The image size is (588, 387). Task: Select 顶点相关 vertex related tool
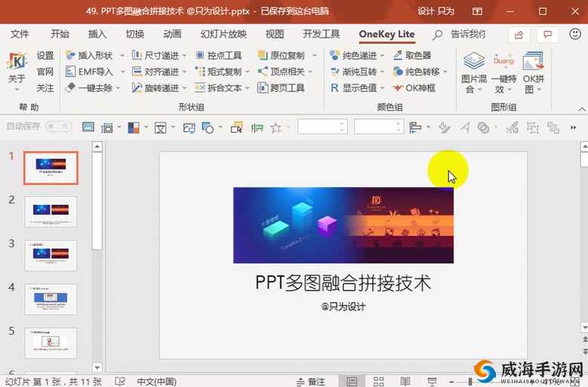tap(282, 72)
